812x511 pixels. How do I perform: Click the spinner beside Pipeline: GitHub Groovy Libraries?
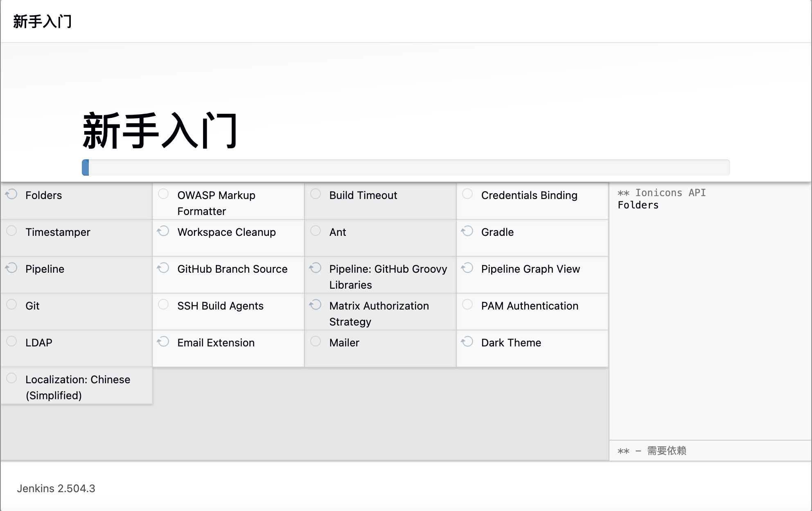click(316, 268)
